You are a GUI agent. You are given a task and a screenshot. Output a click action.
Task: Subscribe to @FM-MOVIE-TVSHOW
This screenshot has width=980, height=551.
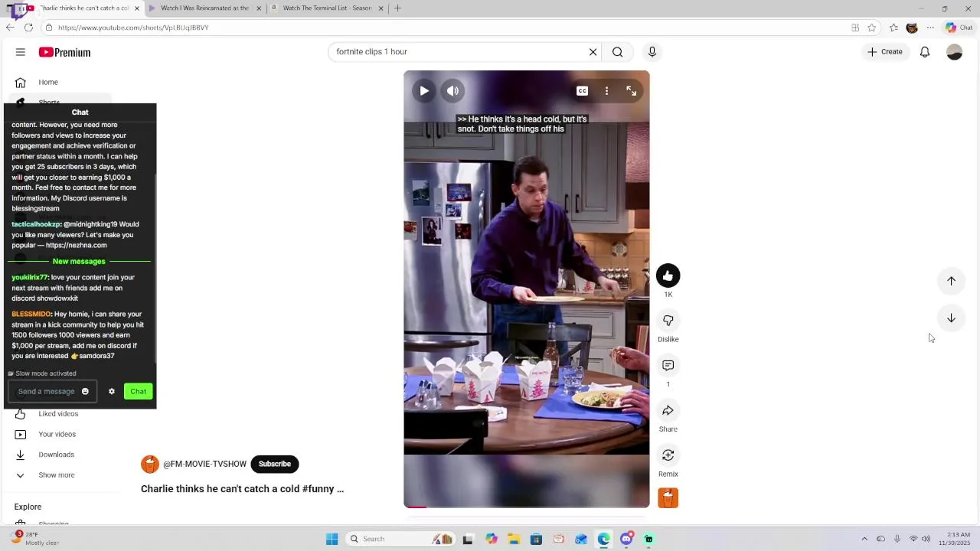pos(275,464)
